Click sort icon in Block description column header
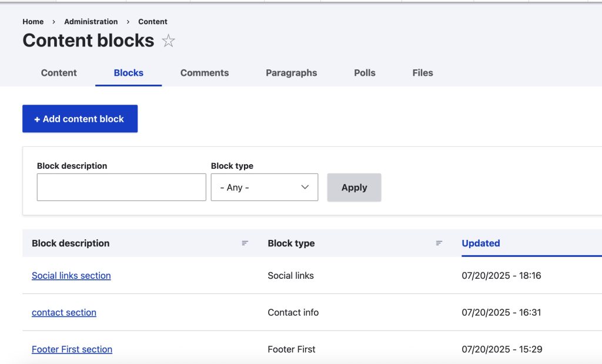602x364 pixels. pos(245,243)
